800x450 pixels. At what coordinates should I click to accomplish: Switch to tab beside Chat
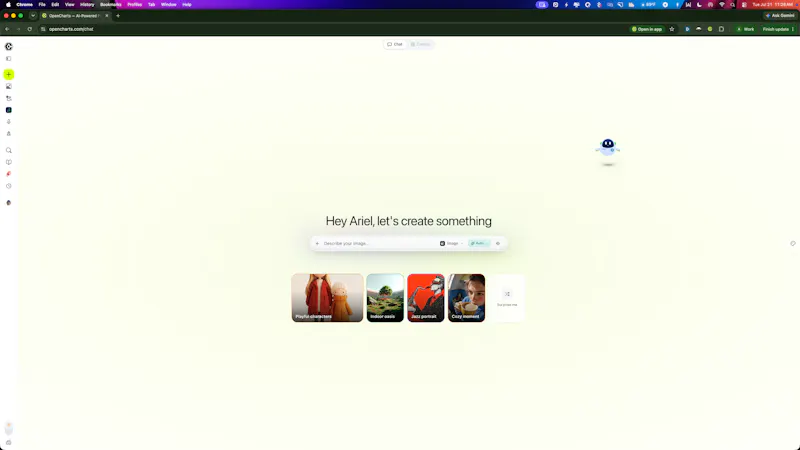tap(421, 44)
